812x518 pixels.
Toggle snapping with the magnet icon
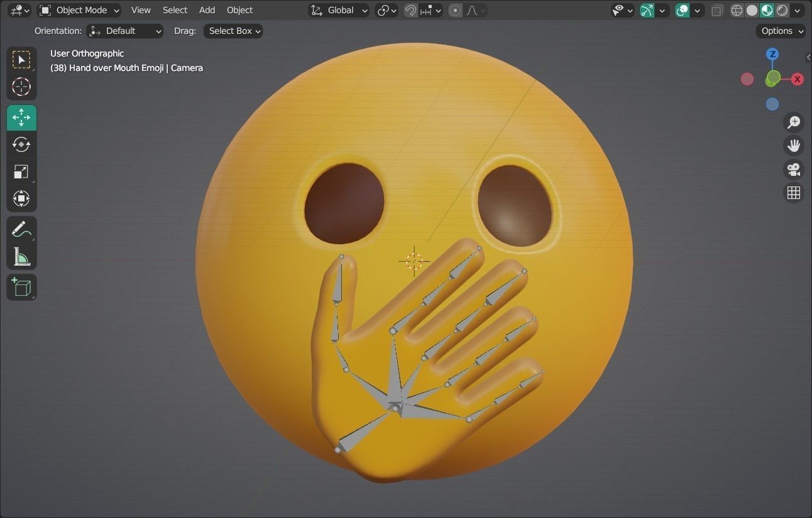point(409,10)
